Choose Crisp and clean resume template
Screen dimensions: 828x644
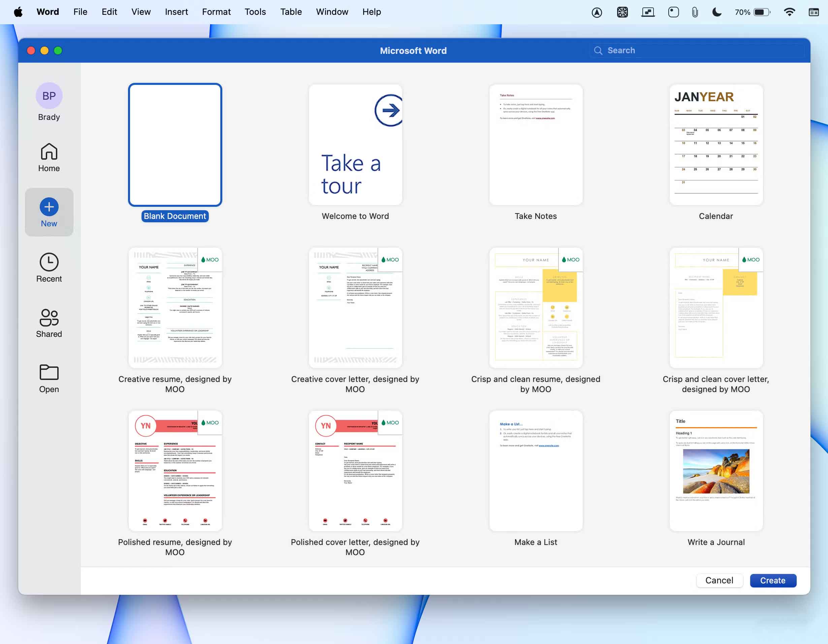535,308
